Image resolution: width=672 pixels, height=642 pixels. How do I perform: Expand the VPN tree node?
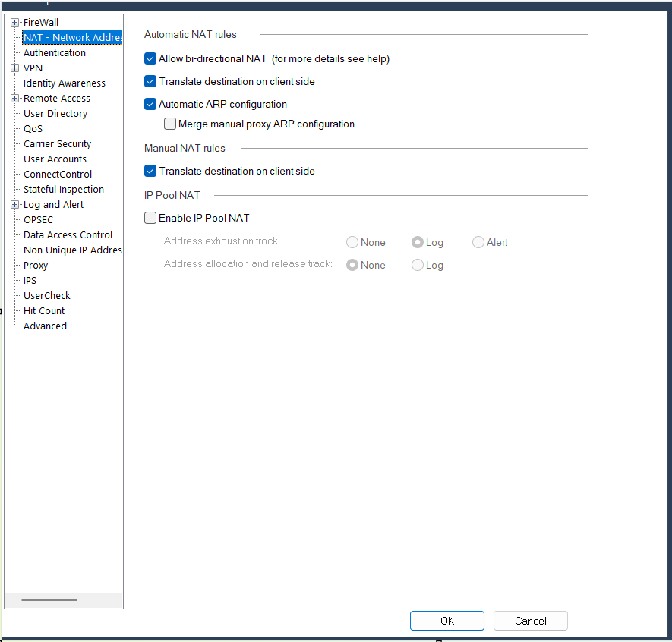point(14,68)
